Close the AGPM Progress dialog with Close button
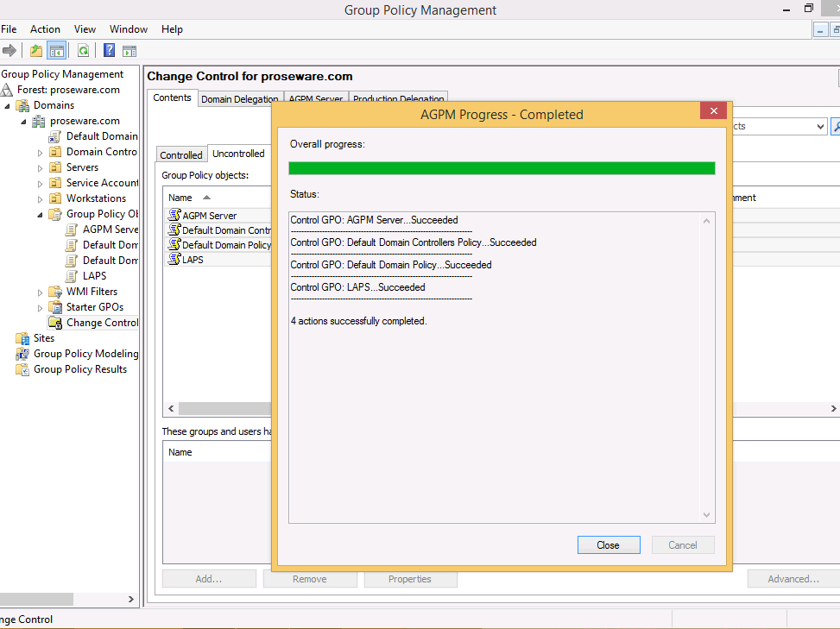 tap(609, 544)
